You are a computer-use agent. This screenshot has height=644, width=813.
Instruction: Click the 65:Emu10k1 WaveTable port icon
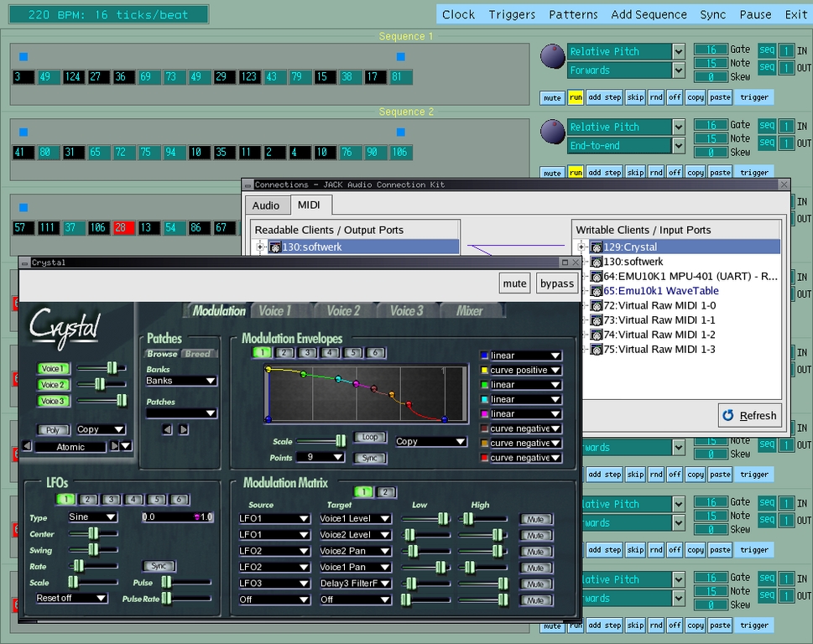pos(596,291)
